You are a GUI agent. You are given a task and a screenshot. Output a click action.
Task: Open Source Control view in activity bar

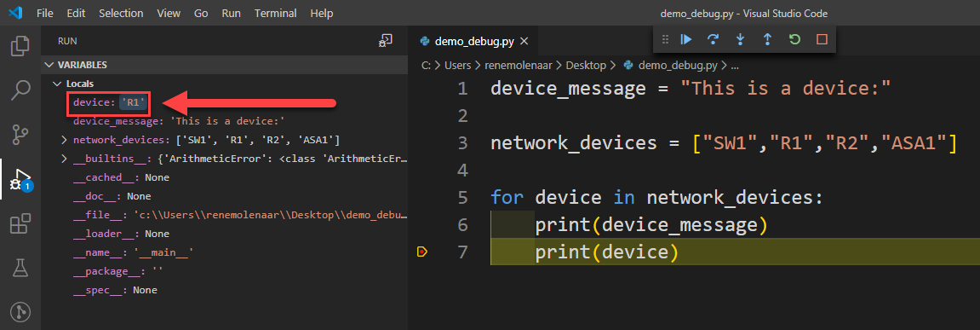[x=20, y=135]
